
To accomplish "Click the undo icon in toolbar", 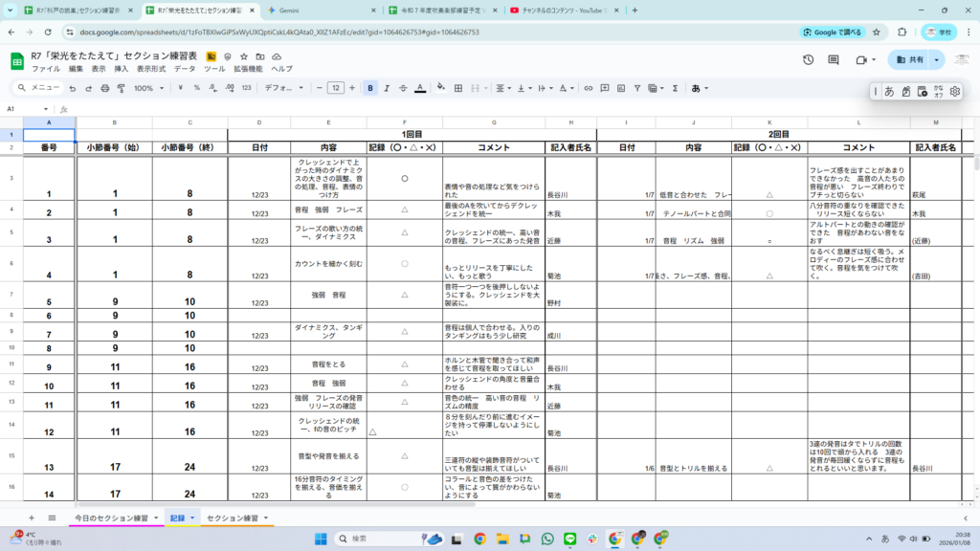I will [x=72, y=88].
